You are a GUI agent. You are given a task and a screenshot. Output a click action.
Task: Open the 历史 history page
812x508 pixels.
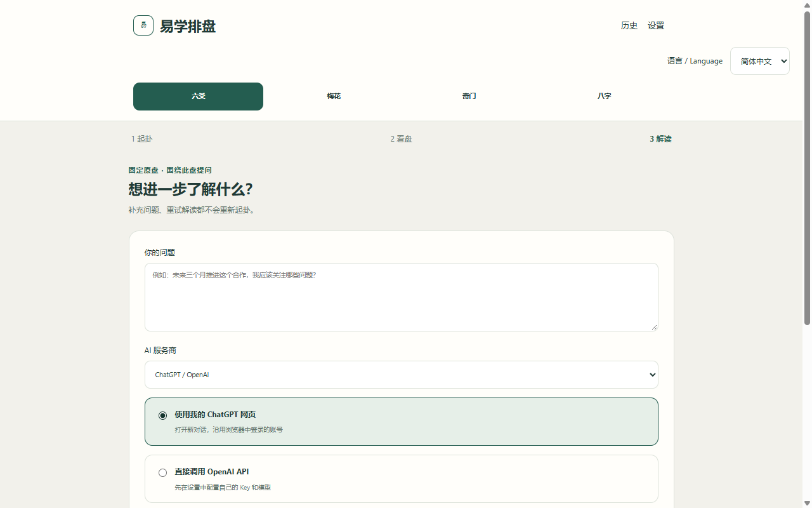[x=629, y=25]
